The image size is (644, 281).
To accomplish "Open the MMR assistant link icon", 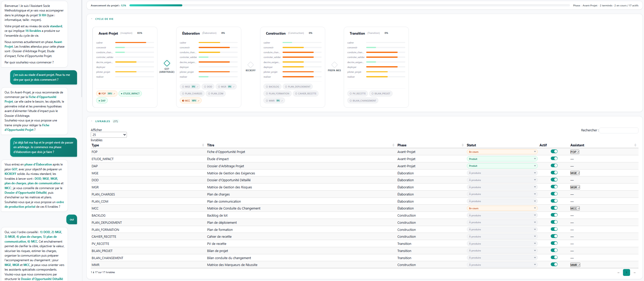I will (x=575, y=265).
